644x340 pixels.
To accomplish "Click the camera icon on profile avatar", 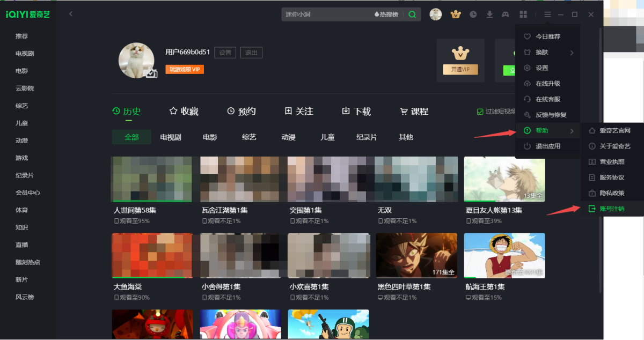I will 151,73.
